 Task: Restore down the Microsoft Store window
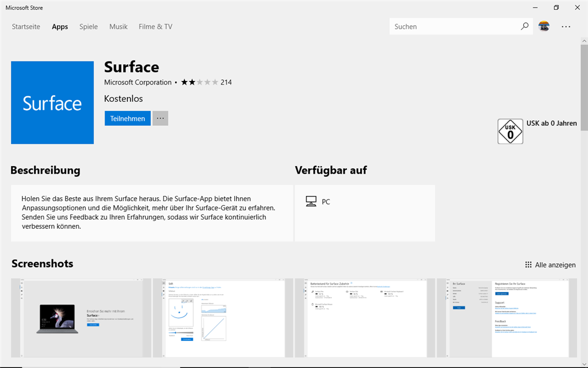click(x=556, y=7)
